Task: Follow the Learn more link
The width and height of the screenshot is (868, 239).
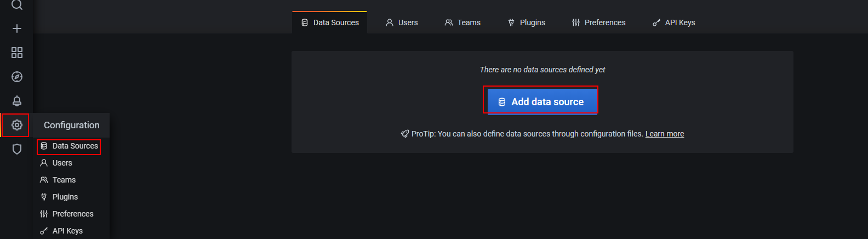Action: (664, 134)
